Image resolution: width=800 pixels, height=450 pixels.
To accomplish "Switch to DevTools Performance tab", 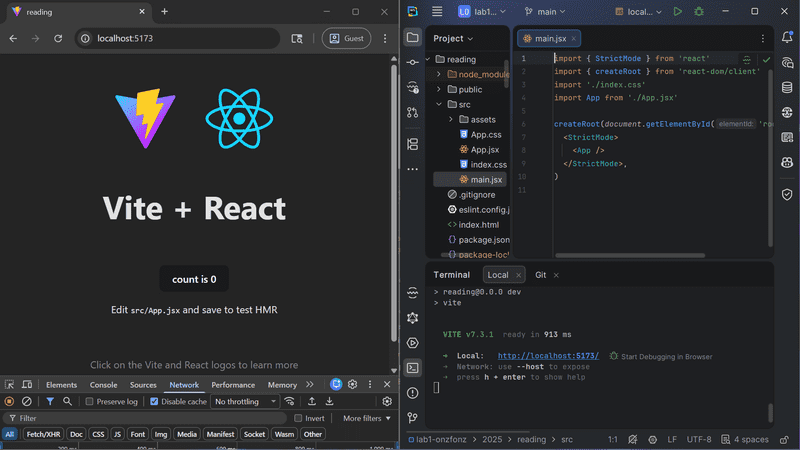I will pyautogui.click(x=233, y=385).
